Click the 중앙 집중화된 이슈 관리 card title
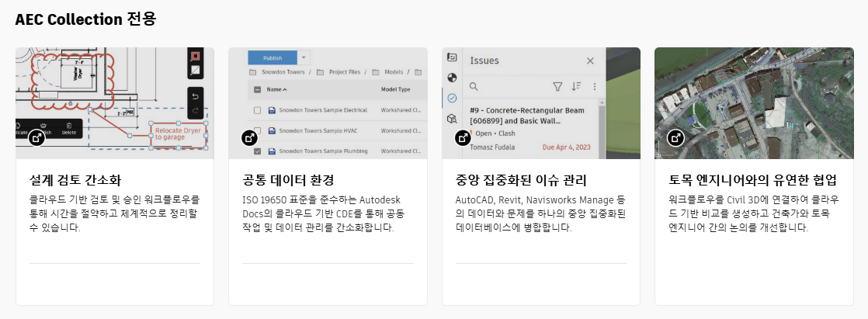The width and height of the screenshot is (868, 319). (x=521, y=181)
